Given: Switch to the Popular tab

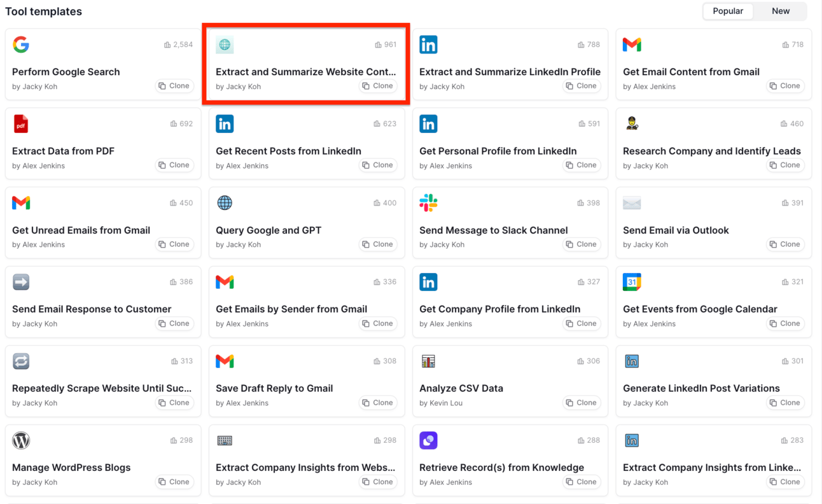Looking at the screenshot, I should tap(728, 11).
